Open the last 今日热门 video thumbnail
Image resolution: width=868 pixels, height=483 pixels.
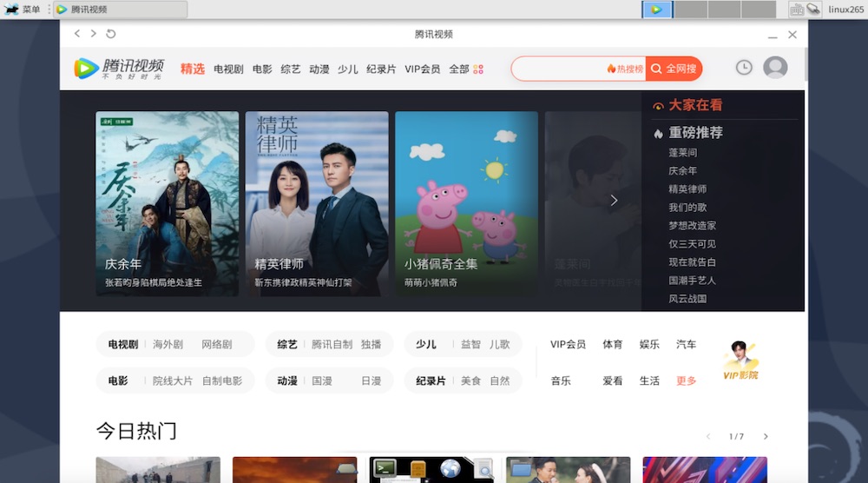pos(705,470)
